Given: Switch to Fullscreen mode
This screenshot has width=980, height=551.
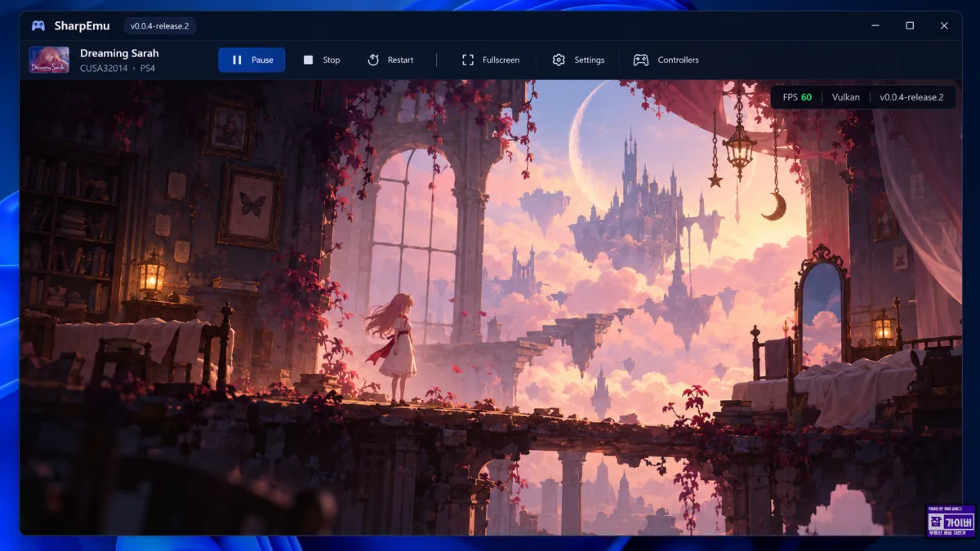Looking at the screenshot, I should pyautogui.click(x=490, y=60).
